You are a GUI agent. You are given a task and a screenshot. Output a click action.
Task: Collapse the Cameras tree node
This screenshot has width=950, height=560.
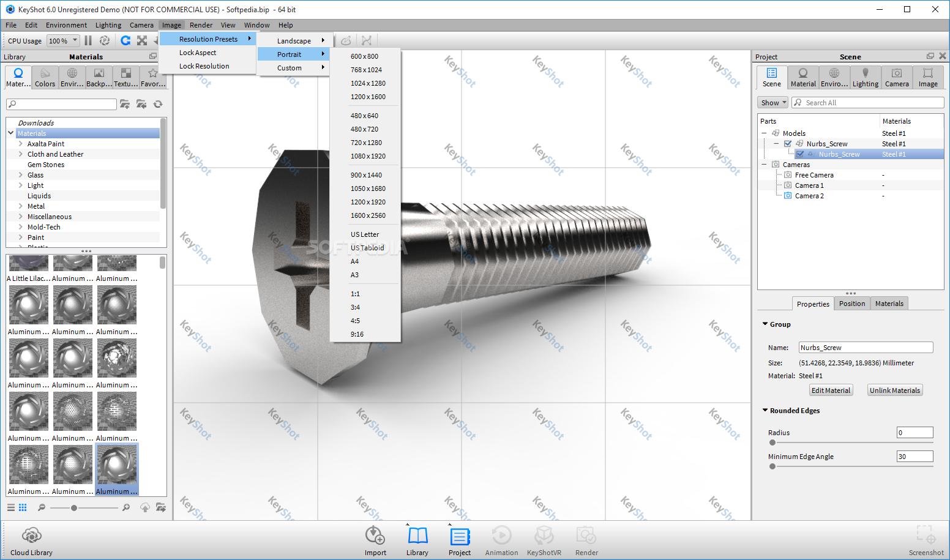coord(764,165)
